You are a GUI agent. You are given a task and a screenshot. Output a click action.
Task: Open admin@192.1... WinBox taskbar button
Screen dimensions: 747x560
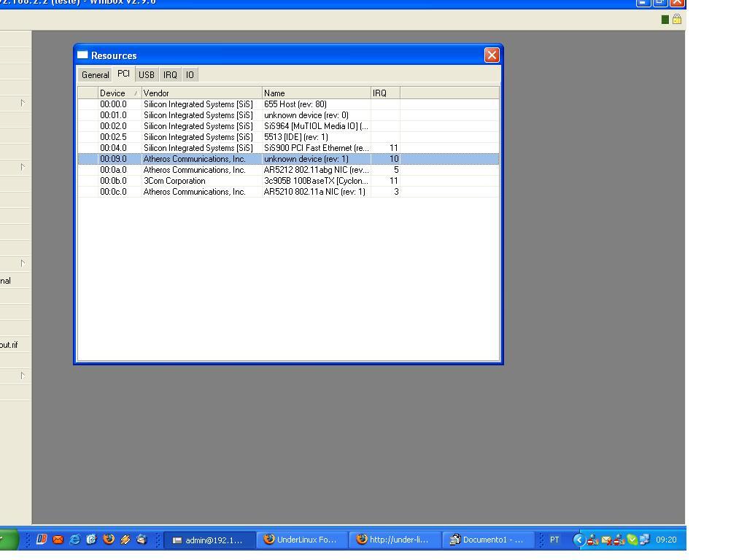click(x=209, y=540)
